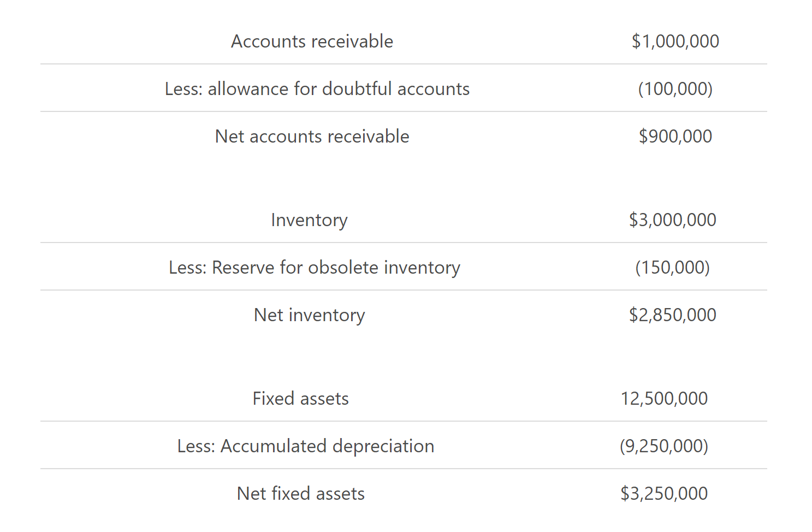The image size is (812, 532).
Task: Select the $3,000,000 inventory amount
Action: coord(672,220)
